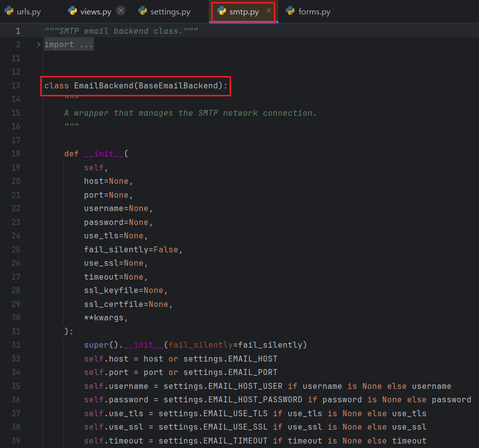Open the settings.py tab label
This screenshot has height=448, width=479.
[170, 12]
